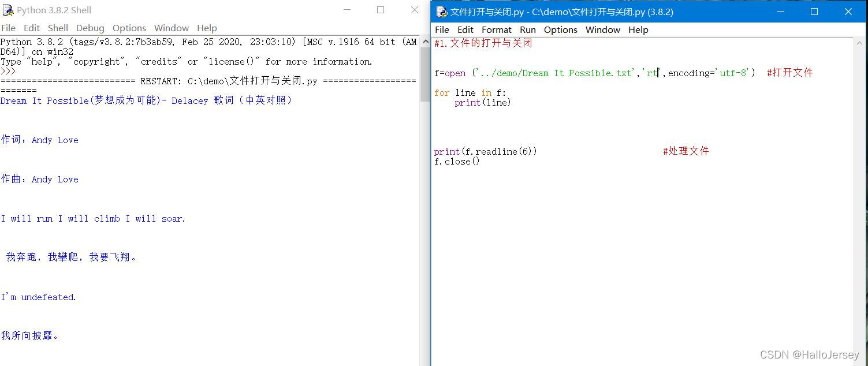This screenshot has width=868, height=366.
Task: Maximize the Python Shell window
Action: (381, 10)
